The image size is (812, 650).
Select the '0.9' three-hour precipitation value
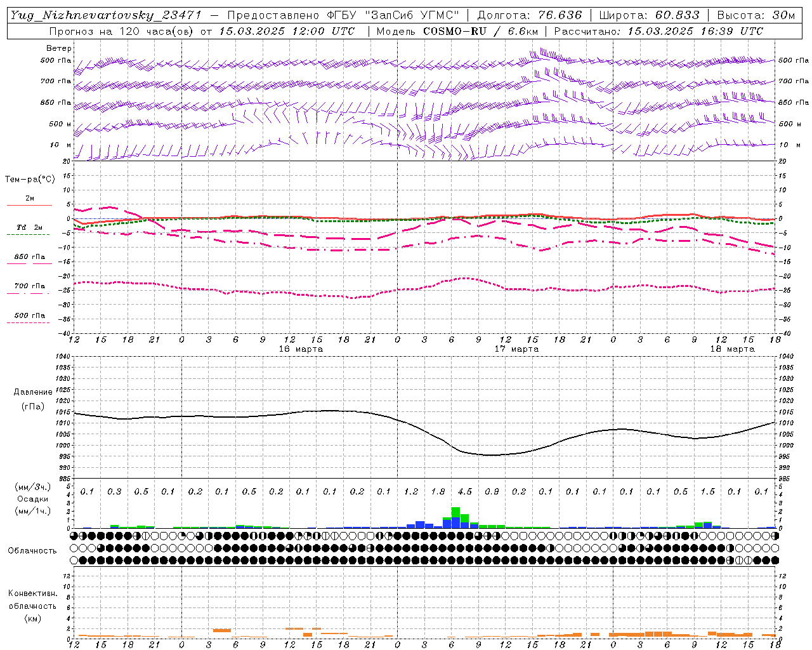[x=492, y=491]
